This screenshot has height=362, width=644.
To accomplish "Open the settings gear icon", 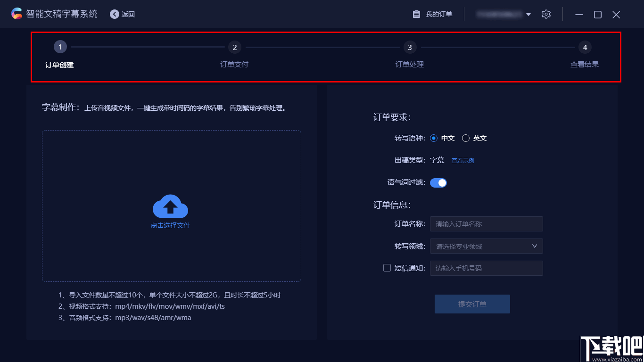I will (x=546, y=14).
